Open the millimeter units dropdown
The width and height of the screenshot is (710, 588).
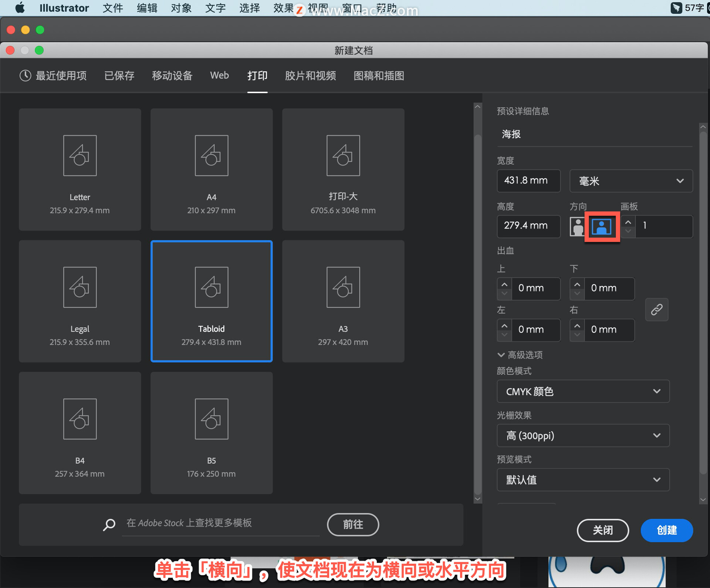[631, 181]
